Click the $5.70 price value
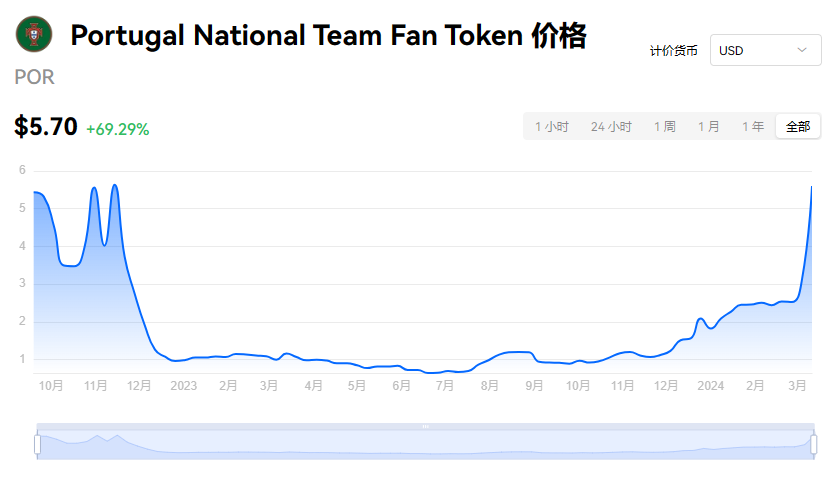 coord(46,127)
